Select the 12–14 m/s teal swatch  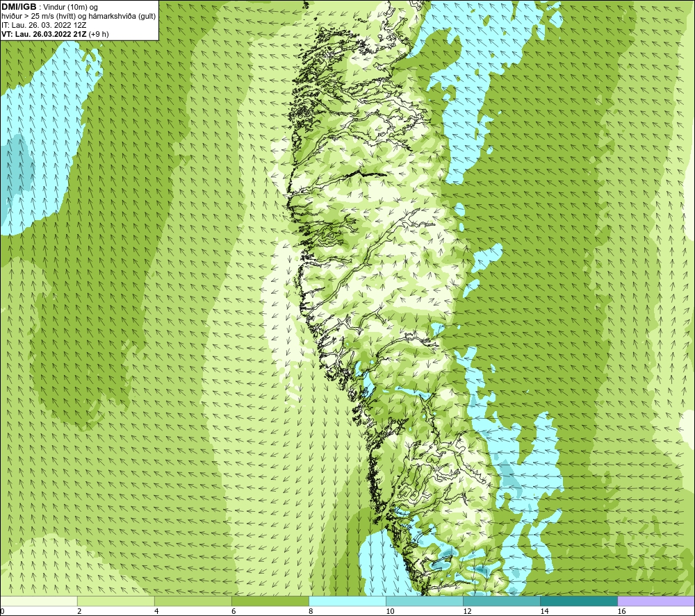pyautogui.click(x=502, y=601)
